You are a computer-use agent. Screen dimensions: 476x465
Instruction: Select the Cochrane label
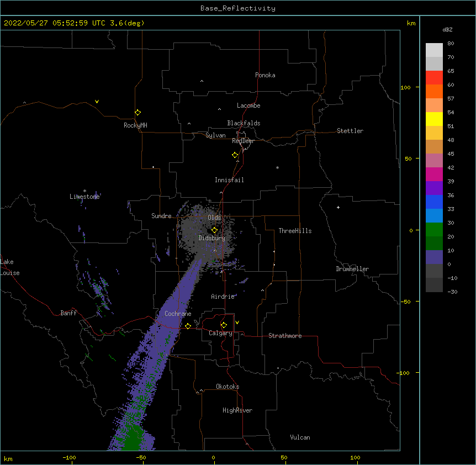click(178, 314)
